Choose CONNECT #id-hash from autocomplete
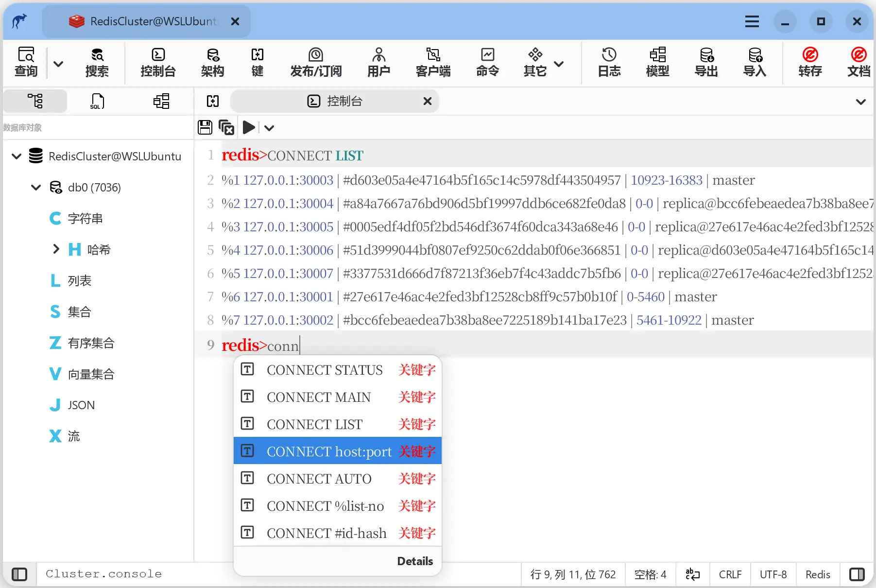876x588 pixels. point(338,533)
